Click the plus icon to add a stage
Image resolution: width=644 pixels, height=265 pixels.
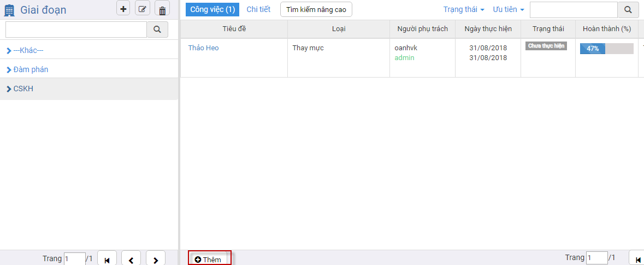pos(123,9)
